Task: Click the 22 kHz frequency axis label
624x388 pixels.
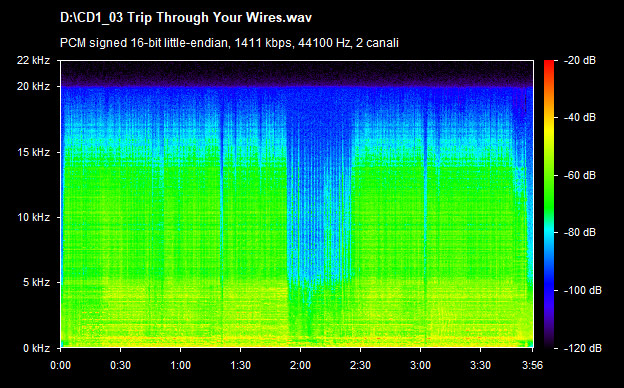Action: click(33, 60)
